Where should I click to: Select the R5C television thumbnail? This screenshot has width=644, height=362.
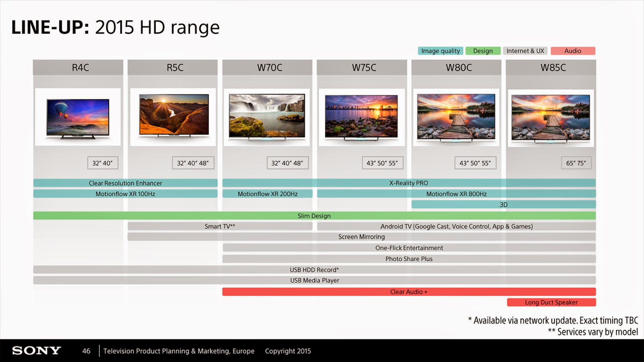tap(173, 117)
